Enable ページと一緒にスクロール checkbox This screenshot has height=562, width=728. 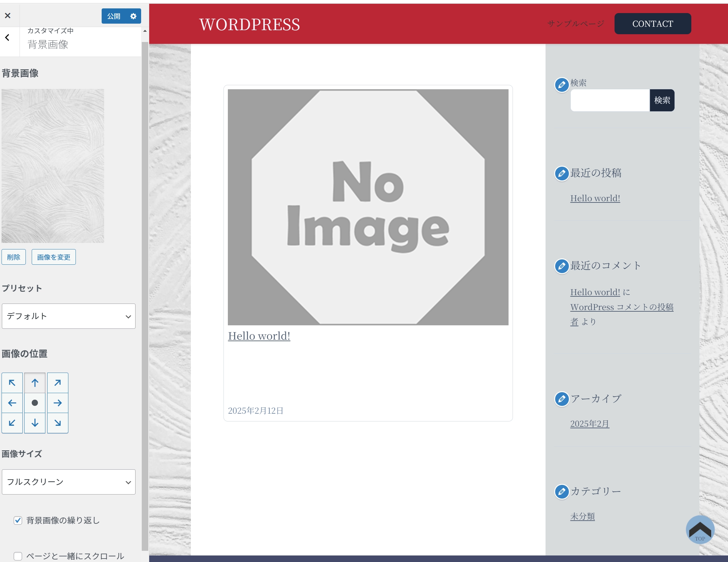(18, 556)
